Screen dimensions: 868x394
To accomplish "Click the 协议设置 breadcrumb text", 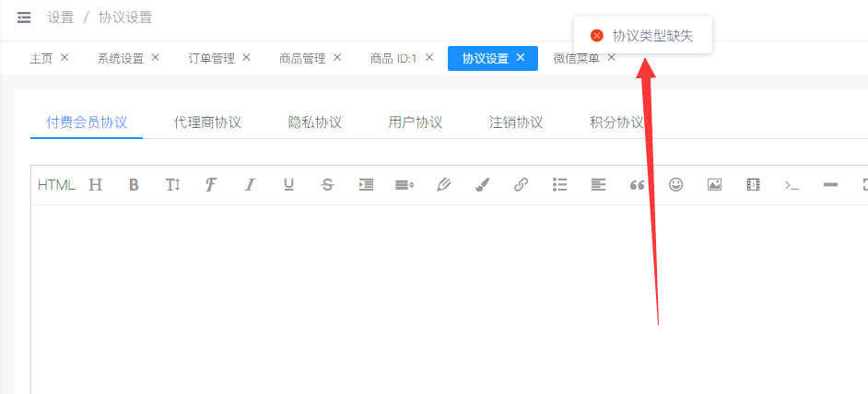I will pyautogui.click(x=125, y=17).
